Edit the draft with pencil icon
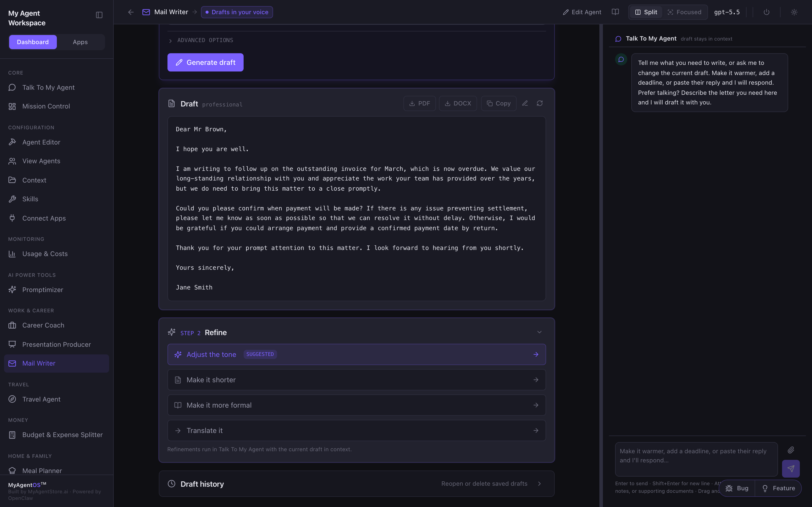 tap(525, 103)
